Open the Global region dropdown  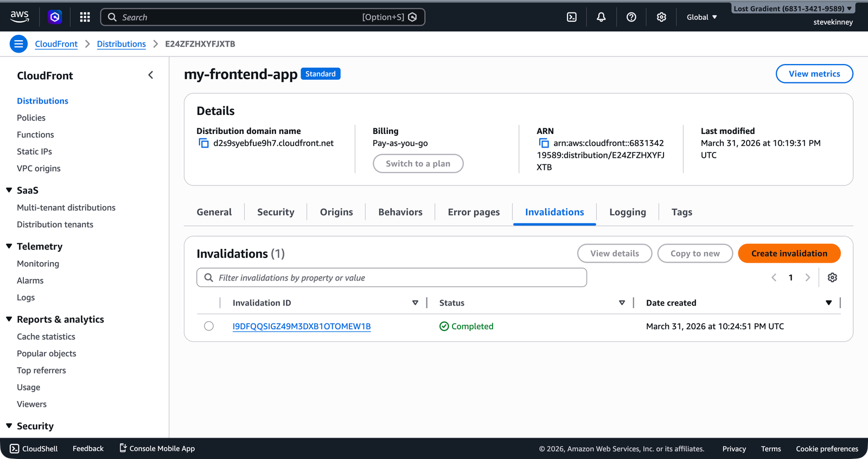pos(701,17)
